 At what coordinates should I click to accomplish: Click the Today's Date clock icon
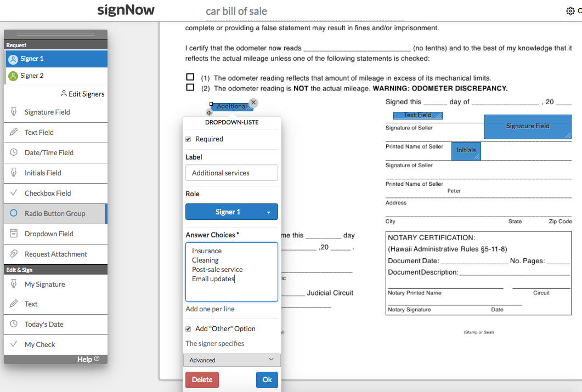click(14, 323)
